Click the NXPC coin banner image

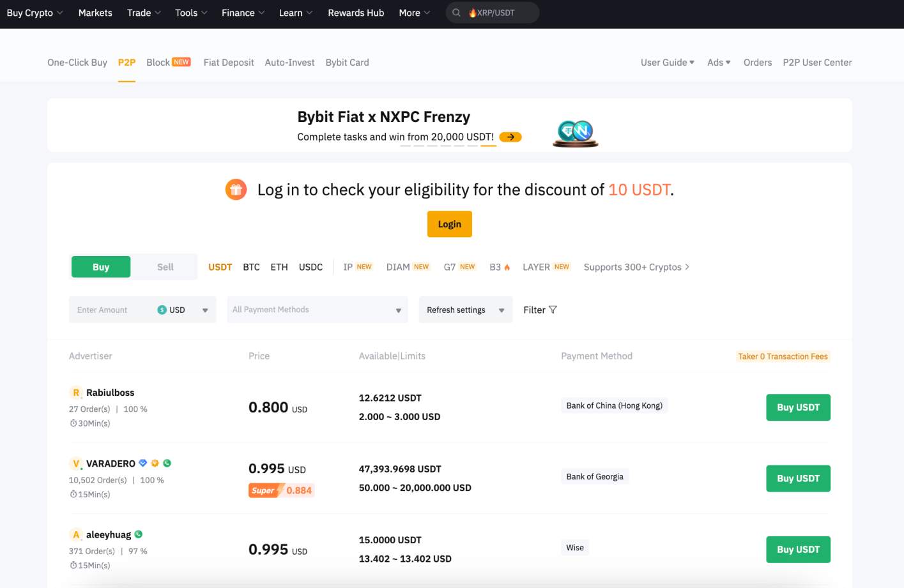pyautogui.click(x=575, y=133)
